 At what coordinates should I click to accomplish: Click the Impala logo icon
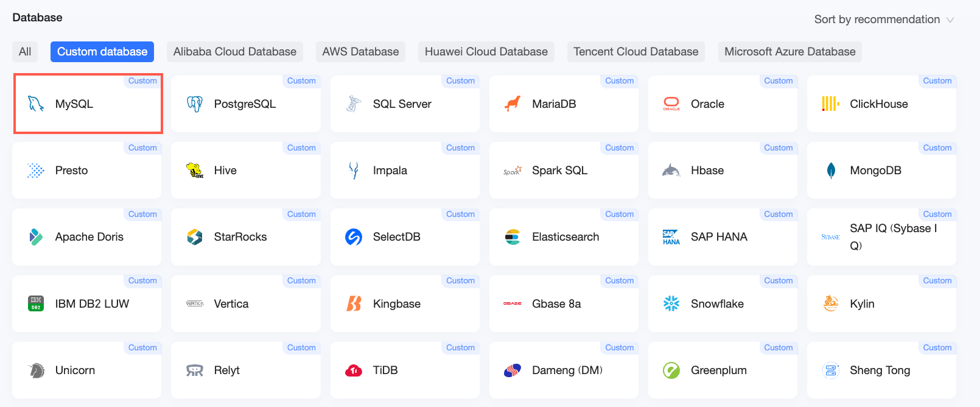tap(354, 171)
